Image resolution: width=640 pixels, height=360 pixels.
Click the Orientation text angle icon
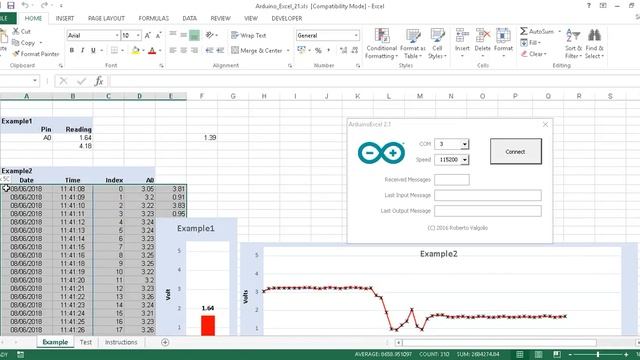click(x=210, y=35)
